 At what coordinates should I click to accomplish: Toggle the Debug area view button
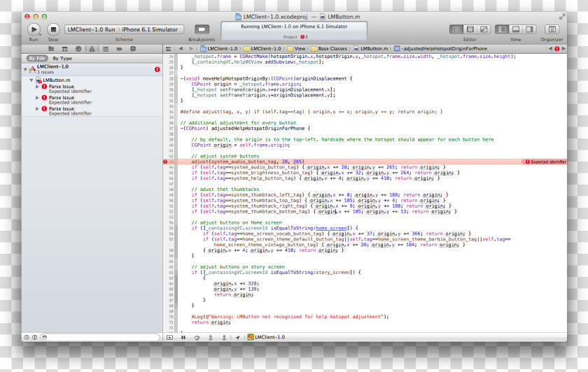pos(516,29)
